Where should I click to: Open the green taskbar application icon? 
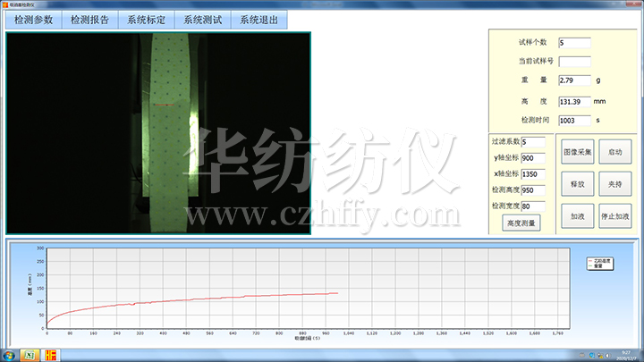(28, 355)
